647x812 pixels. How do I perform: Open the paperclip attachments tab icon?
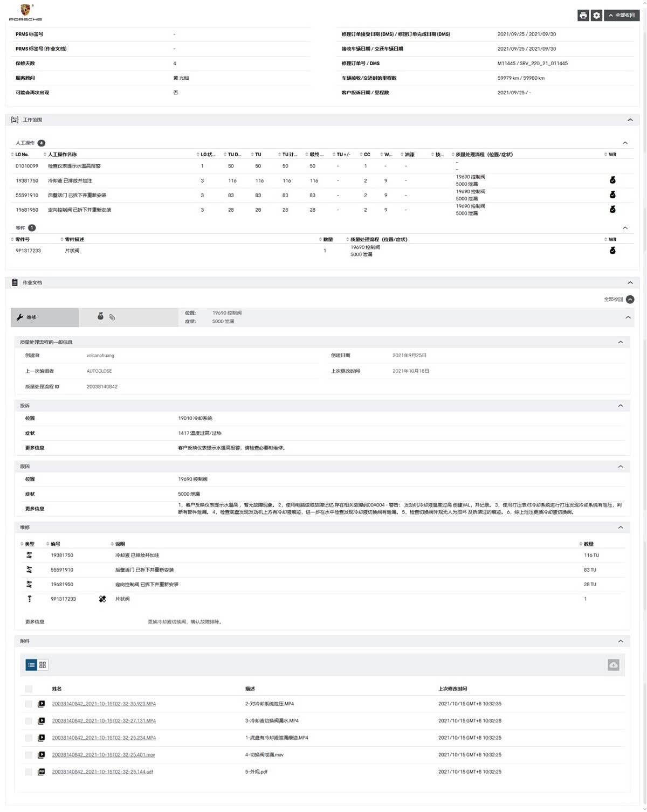pos(112,317)
